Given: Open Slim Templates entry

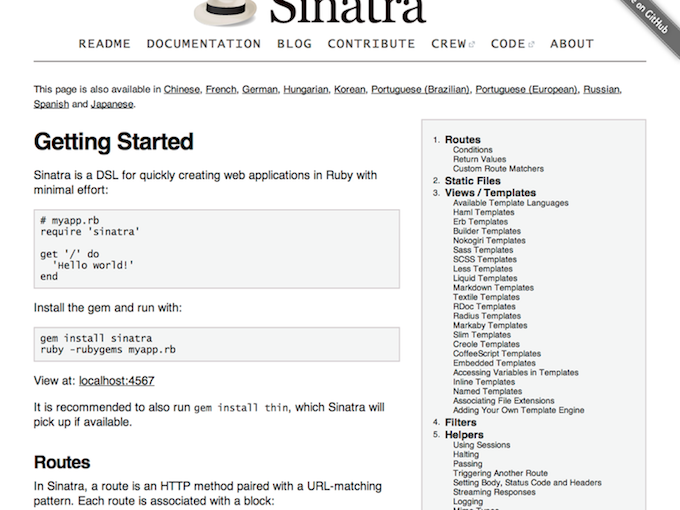Looking at the screenshot, I should point(482,335).
